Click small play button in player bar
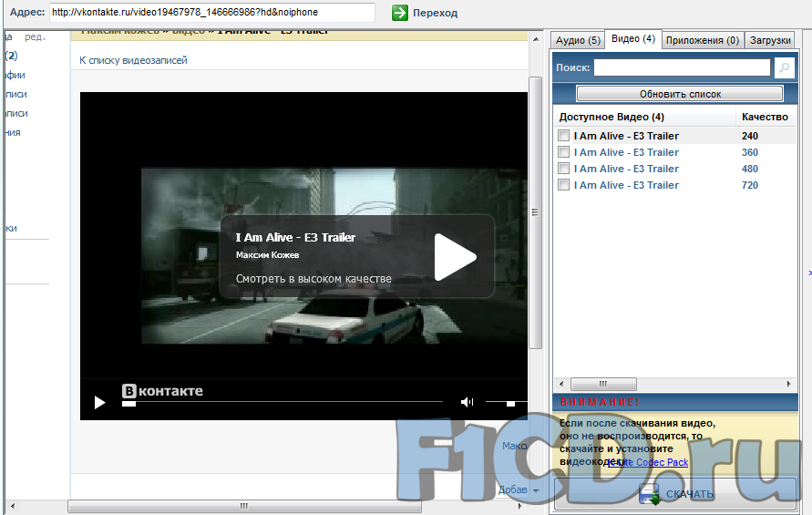The height and width of the screenshot is (515, 812). coord(99,402)
